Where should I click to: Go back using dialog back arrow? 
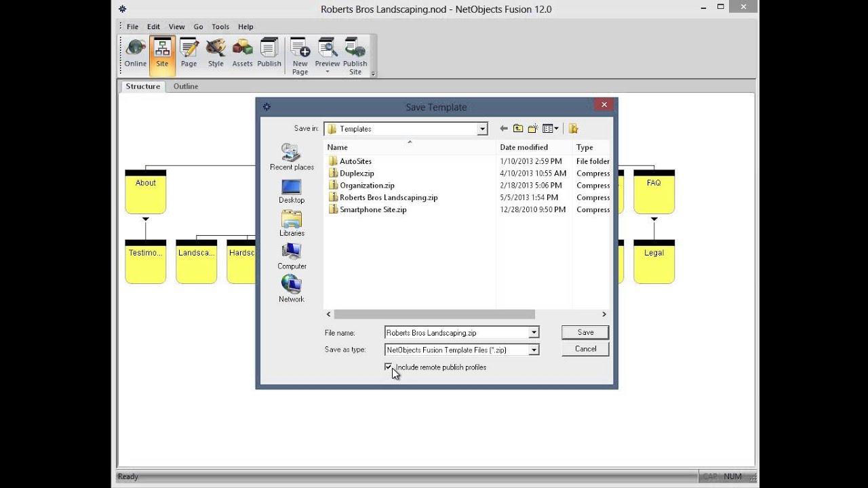pyautogui.click(x=503, y=129)
